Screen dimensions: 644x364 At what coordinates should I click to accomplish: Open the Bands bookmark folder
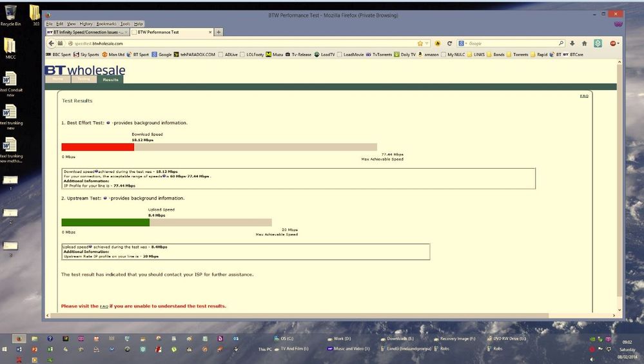click(x=496, y=54)
